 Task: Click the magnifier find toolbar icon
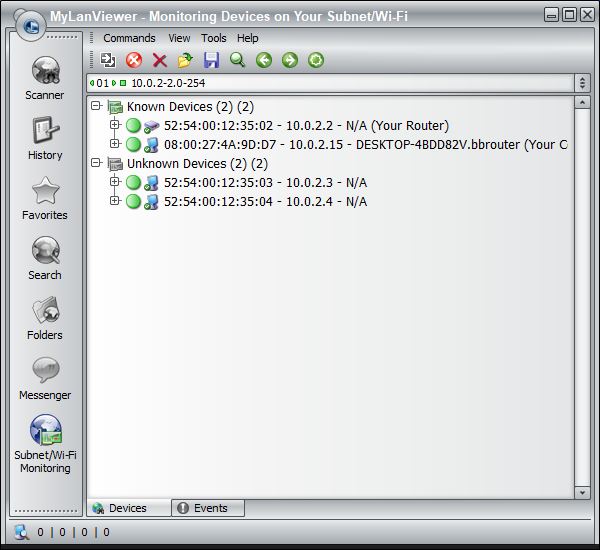click(x=238, y=60)
